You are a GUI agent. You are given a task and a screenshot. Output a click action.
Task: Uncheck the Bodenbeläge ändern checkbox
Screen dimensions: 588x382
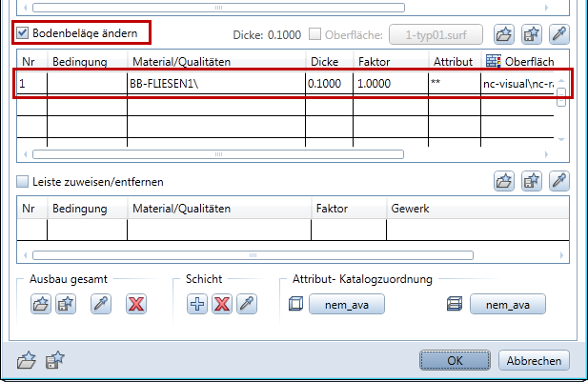point(23,34)
